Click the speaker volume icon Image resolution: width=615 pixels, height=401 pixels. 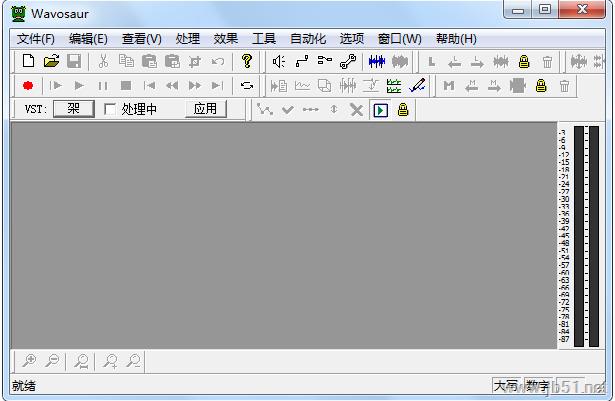click(278, 61)
